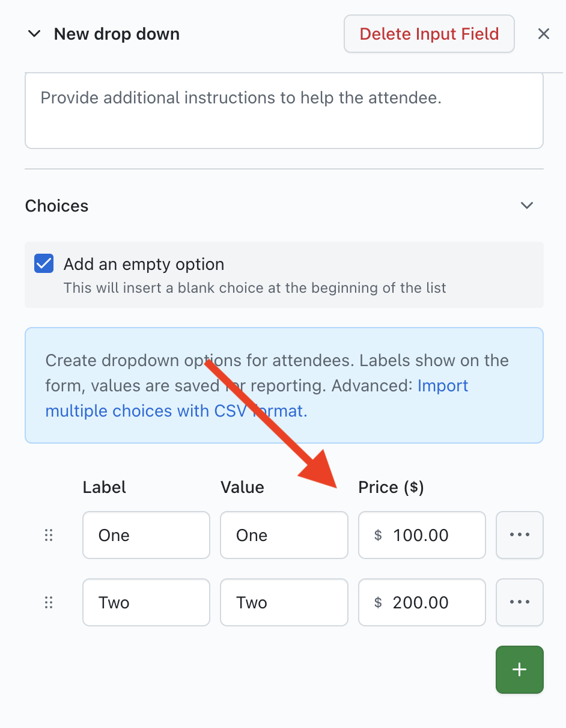
Task: Grab drag handle for choice Two
Action: click(49, 602)
